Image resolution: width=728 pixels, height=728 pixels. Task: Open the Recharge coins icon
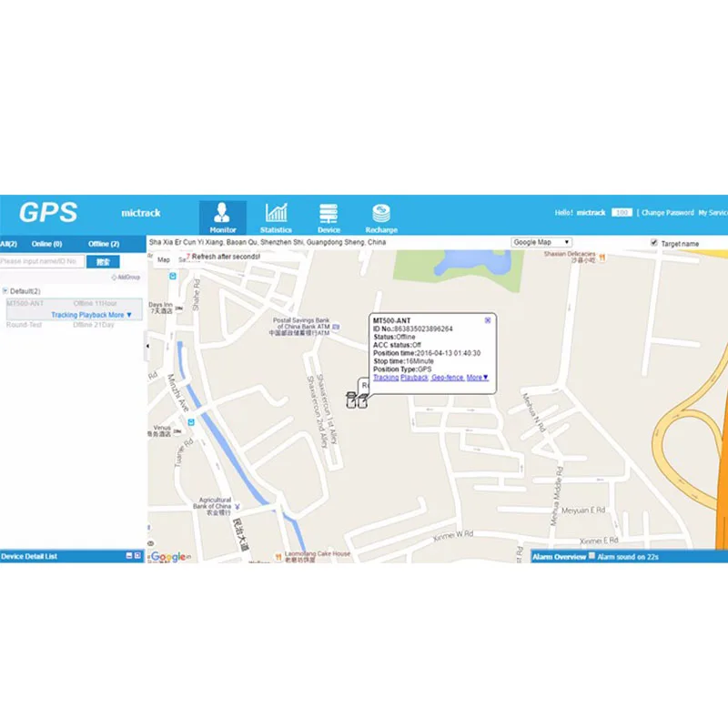381,217
